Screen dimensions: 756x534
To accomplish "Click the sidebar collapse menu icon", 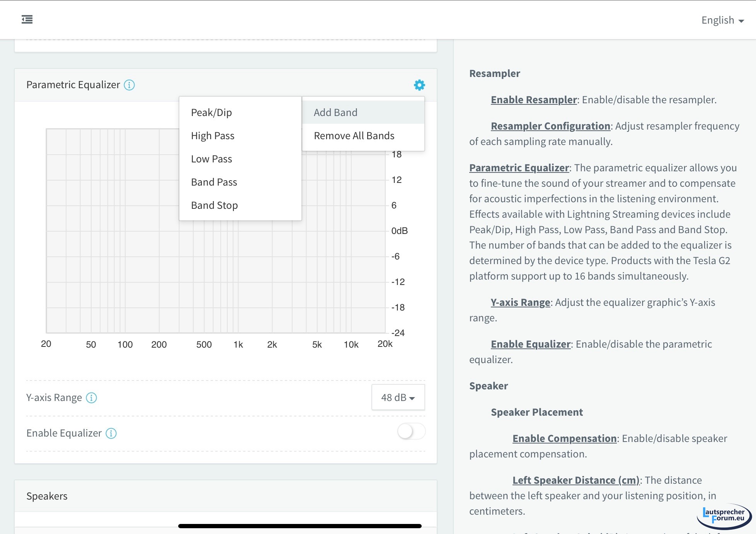I will [x=27, y=19].
